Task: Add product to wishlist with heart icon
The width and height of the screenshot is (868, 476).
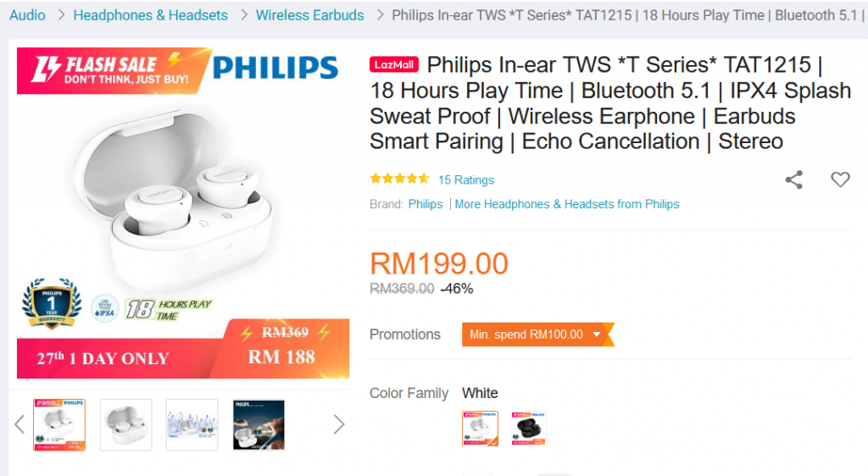Action: 840,179
